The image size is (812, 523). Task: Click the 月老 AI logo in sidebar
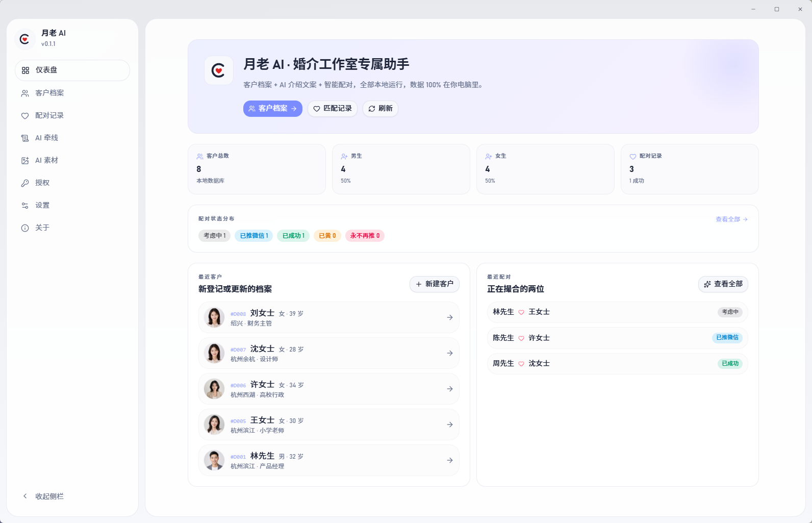point(24,39)
